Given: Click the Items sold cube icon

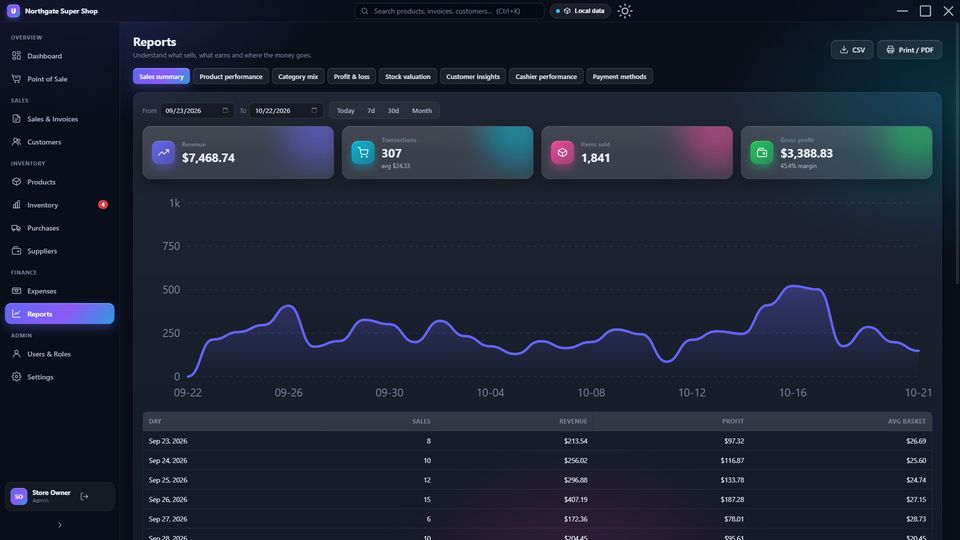Looking at the screenshot, I should pos(562,152).
